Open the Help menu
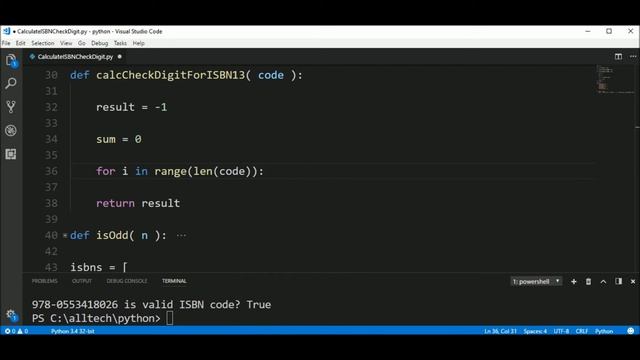Screen dimensions: 640x360 139,43
